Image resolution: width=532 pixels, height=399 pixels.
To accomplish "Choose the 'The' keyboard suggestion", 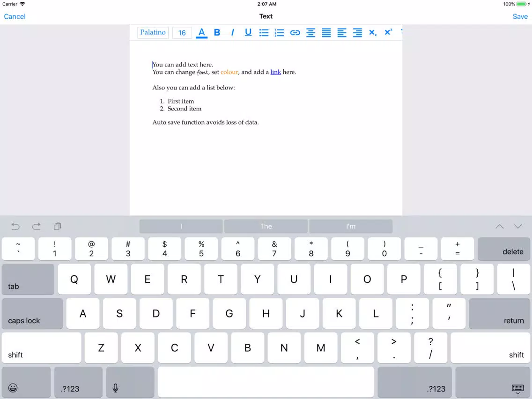I will pyautogui.click(x=266, y=226).
